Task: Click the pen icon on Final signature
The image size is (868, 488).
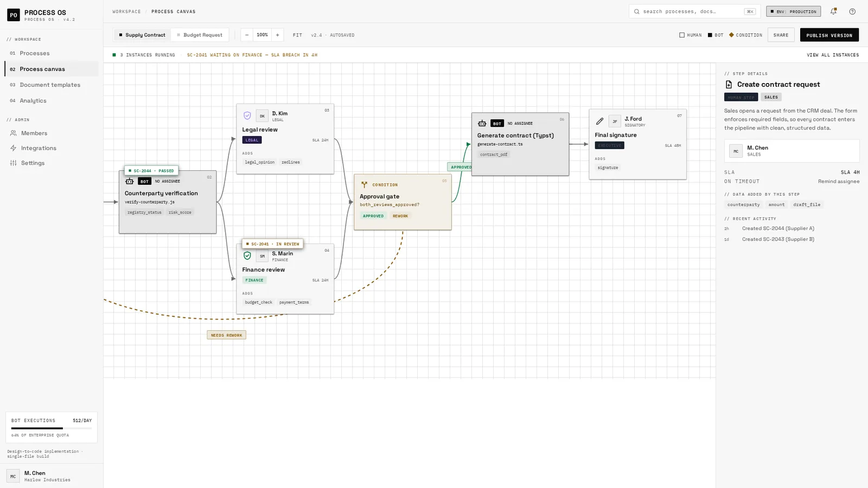Action: 599,121
